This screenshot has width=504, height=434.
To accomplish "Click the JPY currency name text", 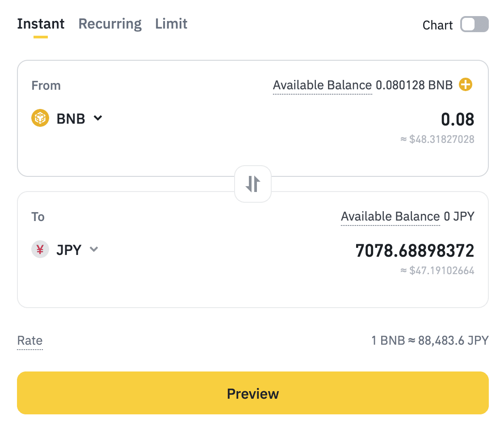I will tap(69, 250).
